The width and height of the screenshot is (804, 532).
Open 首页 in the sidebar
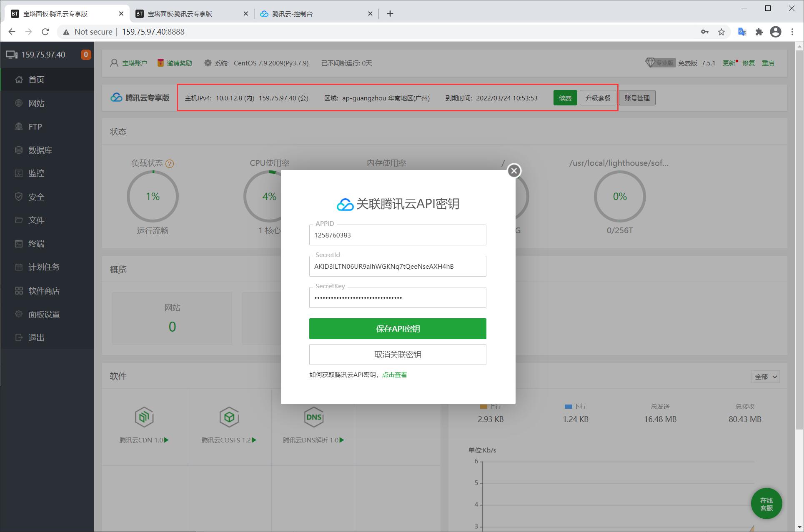pyautogui.click(x=47, y=80)
